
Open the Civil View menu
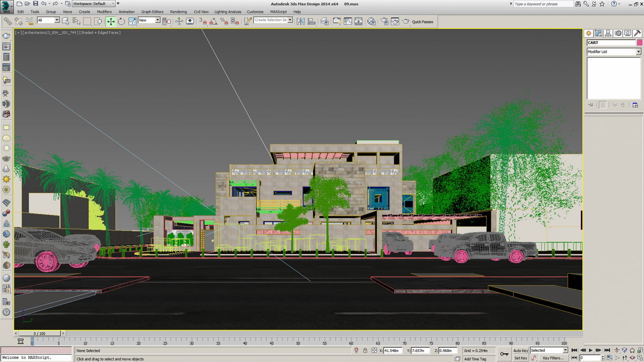tap(201, 12)
